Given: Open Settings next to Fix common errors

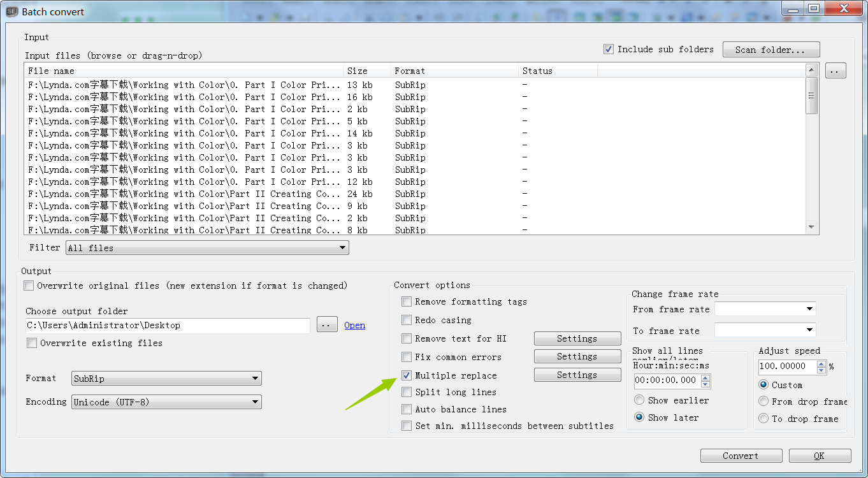Looking at the screenshot, I should pos(577,356).
